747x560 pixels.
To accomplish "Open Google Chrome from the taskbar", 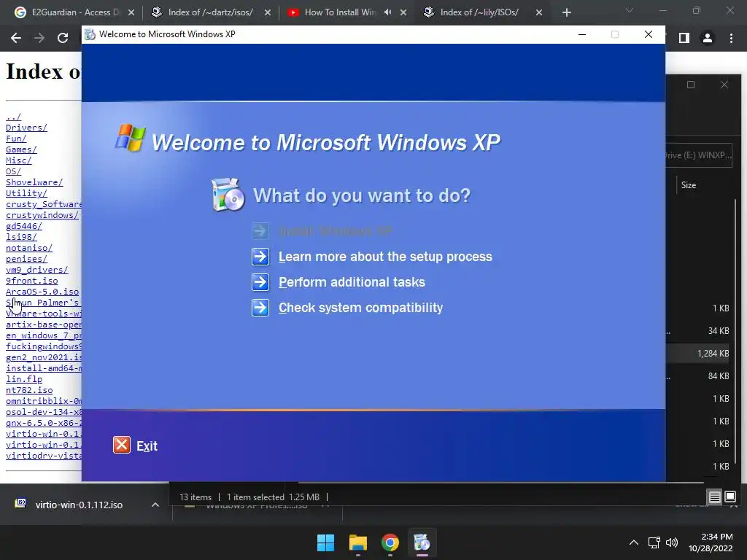I will 390,542.
